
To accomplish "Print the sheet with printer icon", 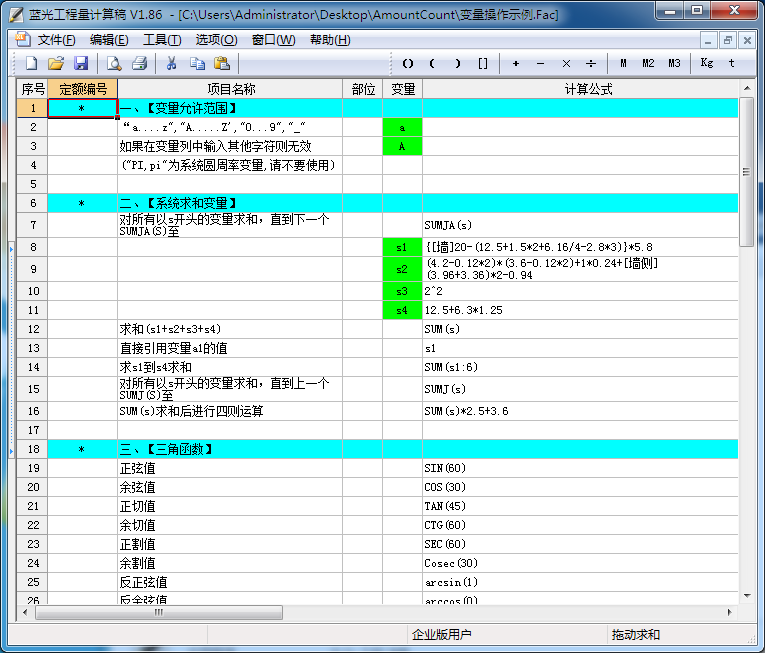I will [x=140, y=63].
